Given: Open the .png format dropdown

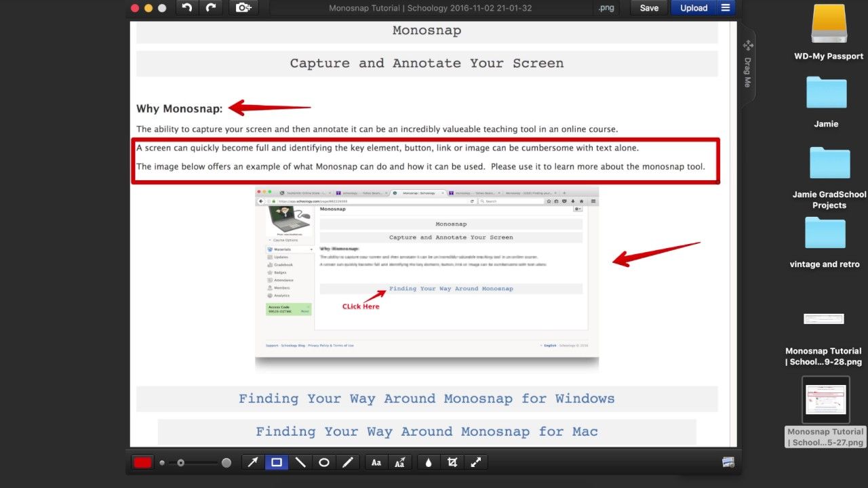Looking at the screenshot, I should click(x=605, y=8).
